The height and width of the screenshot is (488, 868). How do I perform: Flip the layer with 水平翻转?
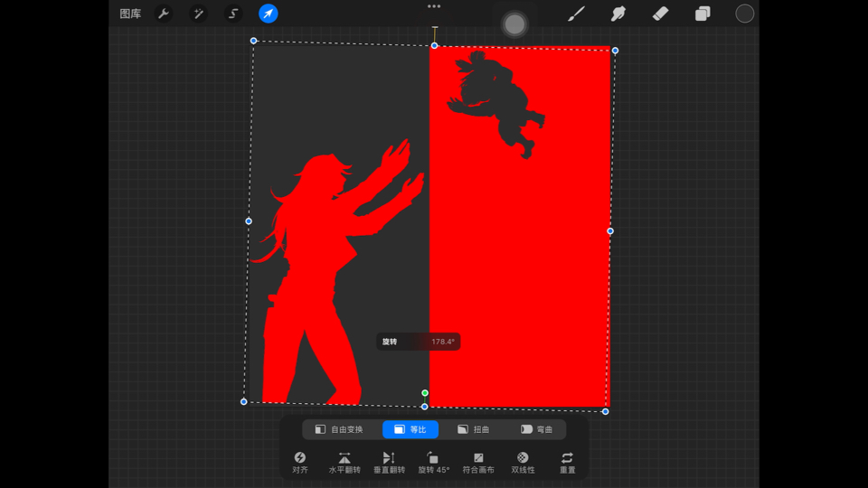344,463
